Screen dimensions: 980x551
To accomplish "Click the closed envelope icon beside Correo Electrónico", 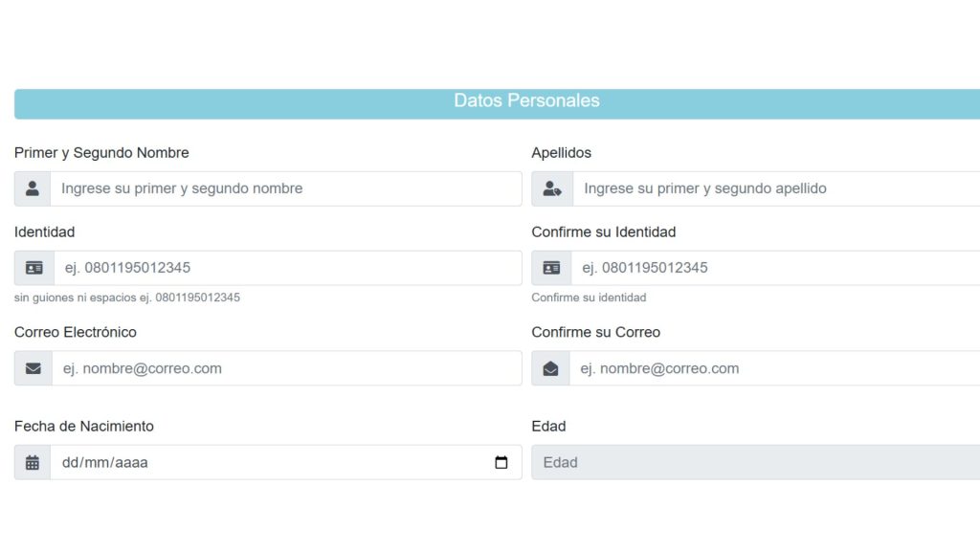I will [33, 368].
